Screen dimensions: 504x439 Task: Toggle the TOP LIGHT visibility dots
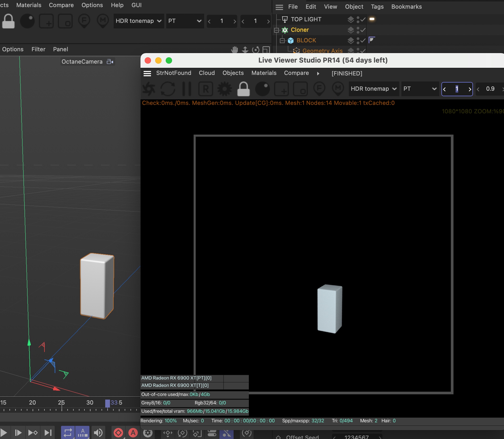click(x=358, y=19)
